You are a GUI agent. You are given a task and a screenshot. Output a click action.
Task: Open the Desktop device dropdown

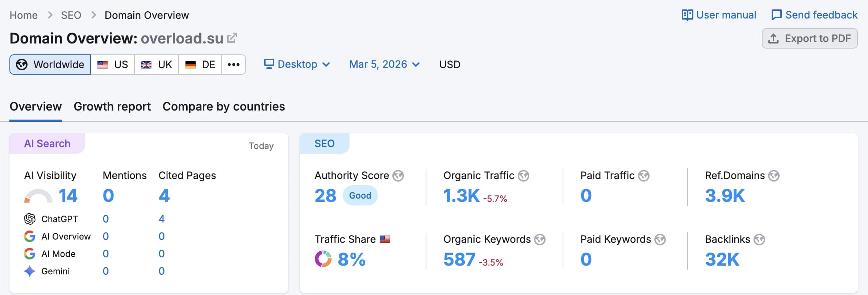click(x=297, y=64)
